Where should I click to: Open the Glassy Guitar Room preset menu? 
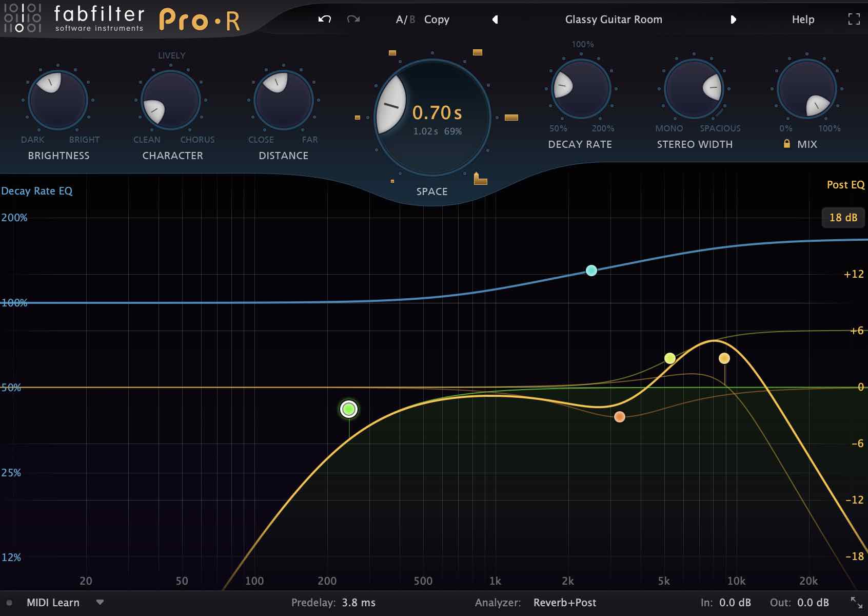click(x=614, y=20)
